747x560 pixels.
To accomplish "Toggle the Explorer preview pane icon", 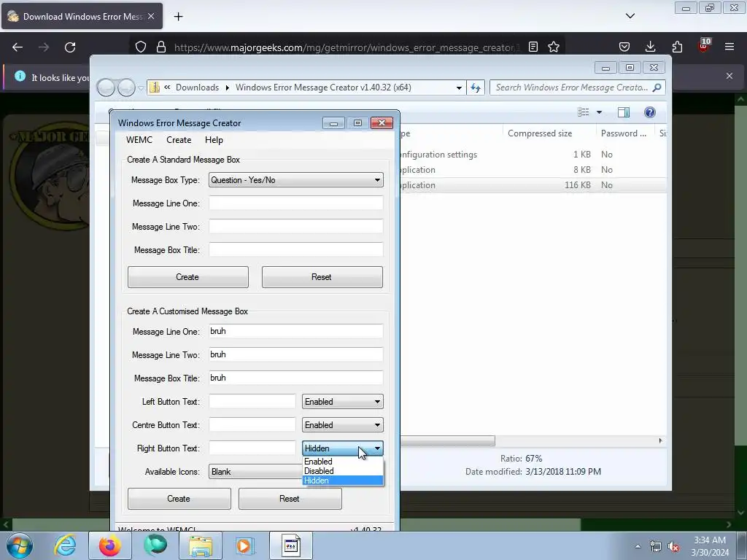I will tap(624, 112).
